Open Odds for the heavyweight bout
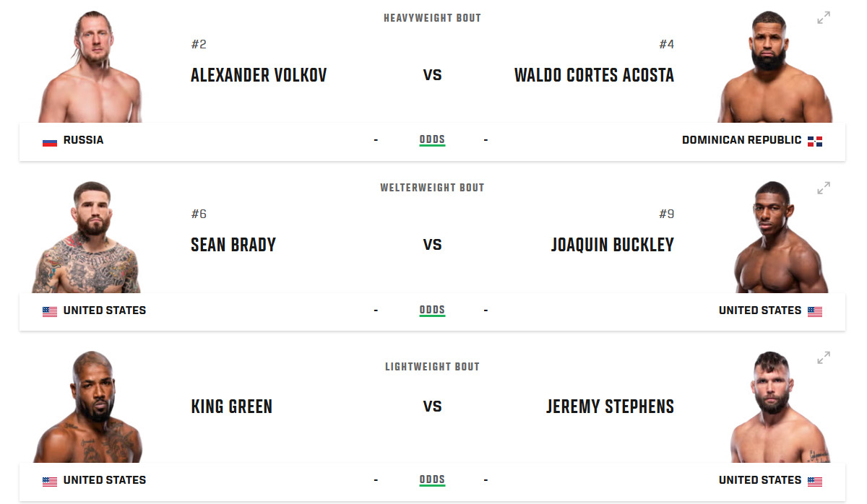Viewport: 867px width, 504px height. coord(432,140)
